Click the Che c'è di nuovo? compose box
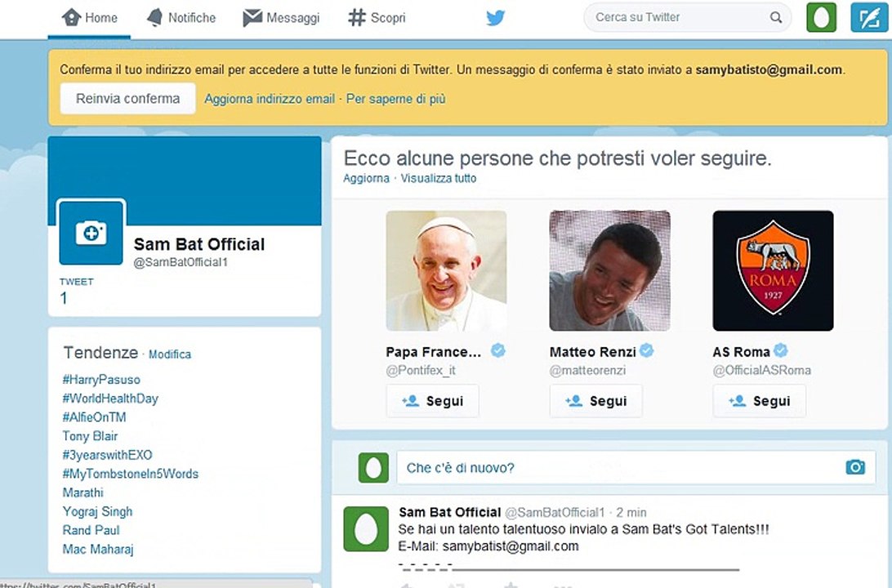This screenshot has width=892, height=588. point(636,467)
